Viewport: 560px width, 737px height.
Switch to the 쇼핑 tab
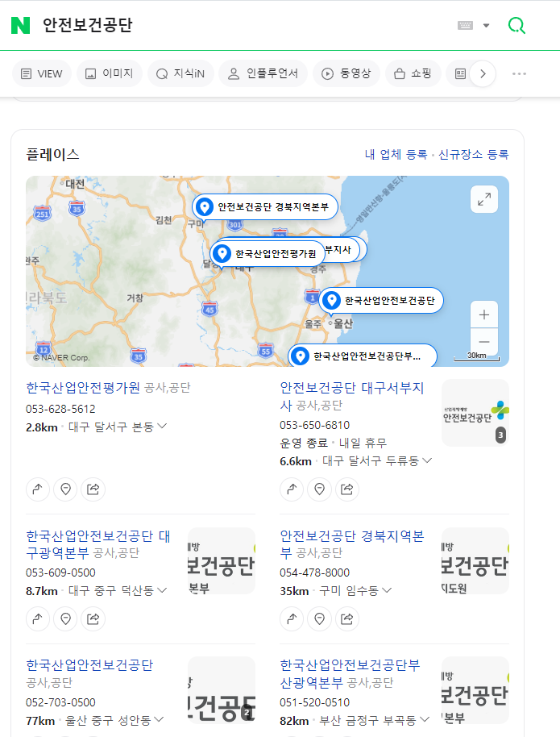(413, 74)
